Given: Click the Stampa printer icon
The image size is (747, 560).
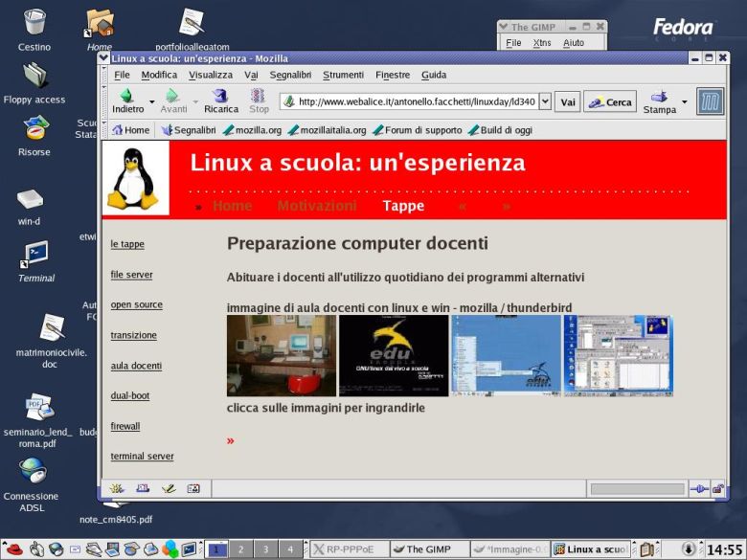Looking at the screenshot, I should pos(659,97).
